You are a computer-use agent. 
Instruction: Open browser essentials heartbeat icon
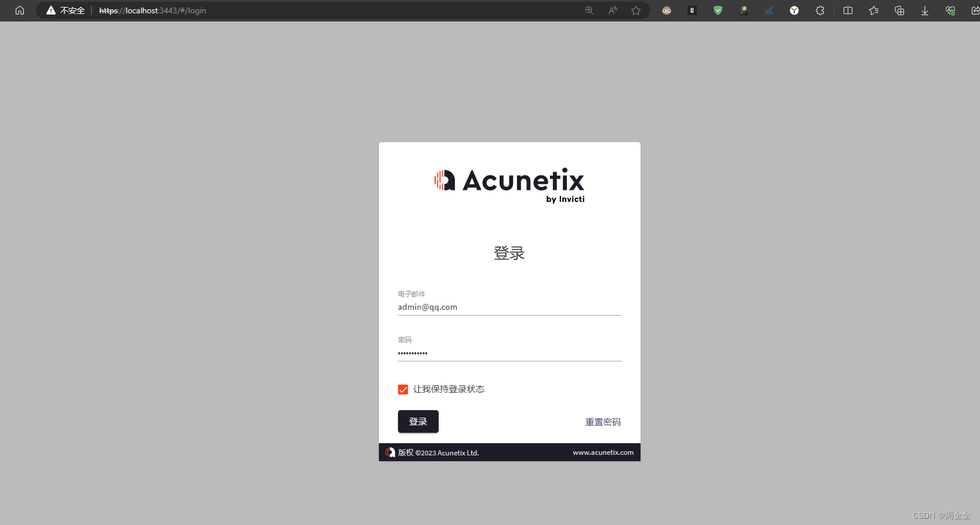tap(950, 10)
